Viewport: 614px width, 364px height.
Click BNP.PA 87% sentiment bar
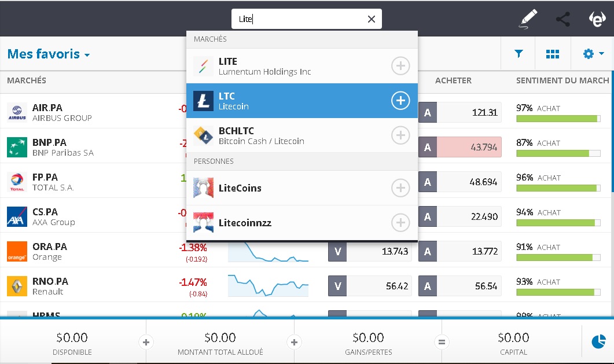(558, 153)
